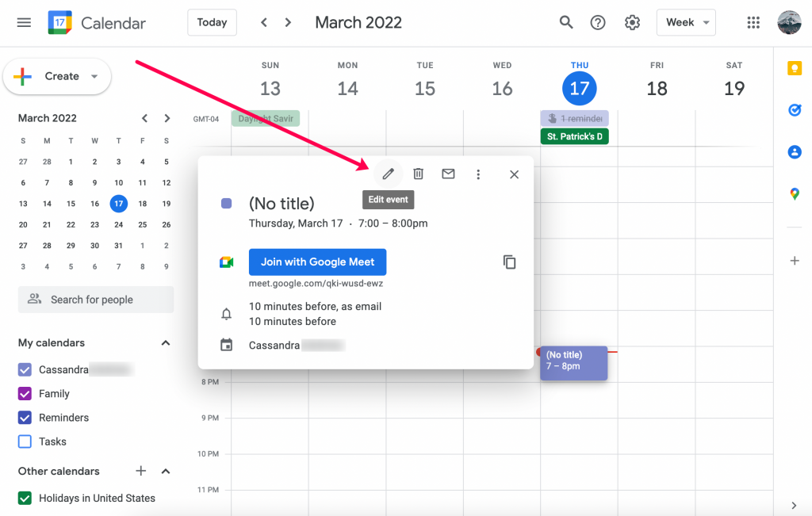812x516 pixels.
Task: Go to the previous week arrow
Action: pos(264,22)
